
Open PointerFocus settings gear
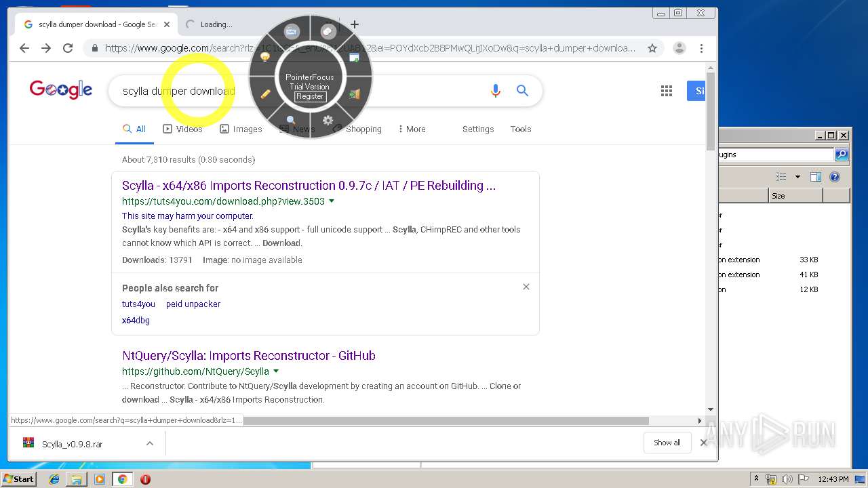tap(328, 121)
